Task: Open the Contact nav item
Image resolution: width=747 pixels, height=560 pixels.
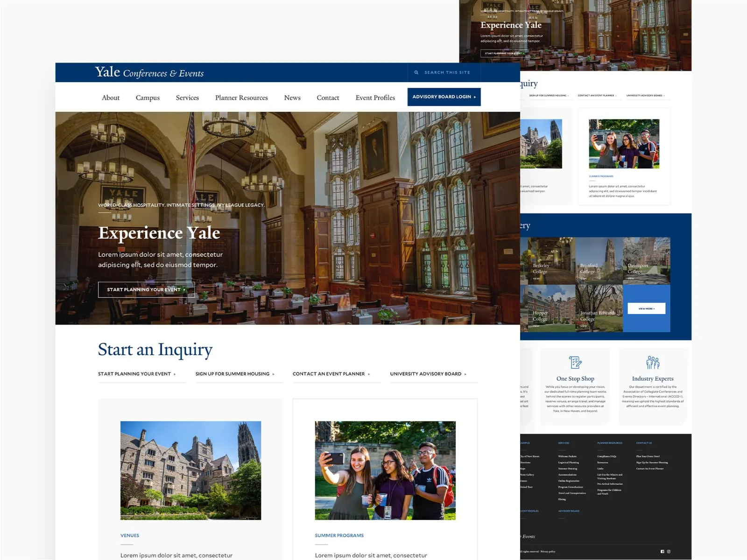Action: [328, 98]
